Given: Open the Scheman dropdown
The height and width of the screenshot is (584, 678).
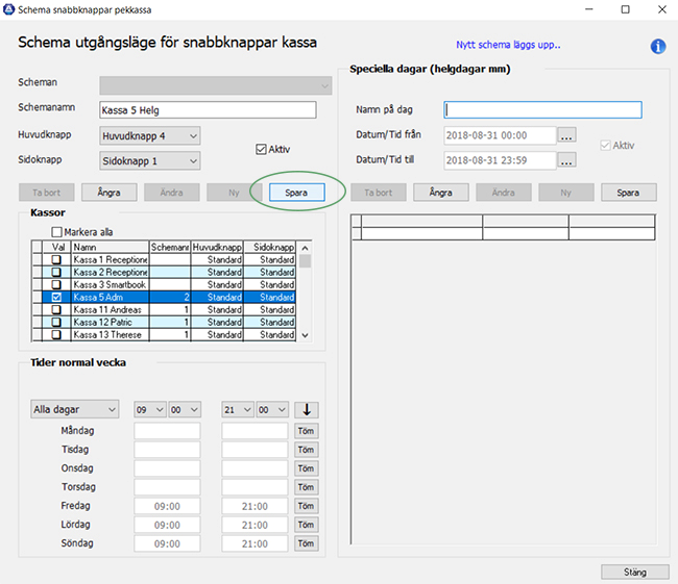Looking at the screenshot, I should click(x=215, y=86).
